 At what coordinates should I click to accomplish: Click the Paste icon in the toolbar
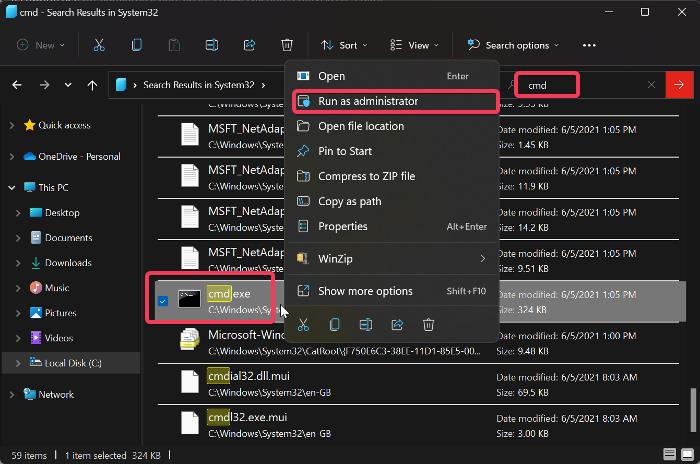point(174,45)
